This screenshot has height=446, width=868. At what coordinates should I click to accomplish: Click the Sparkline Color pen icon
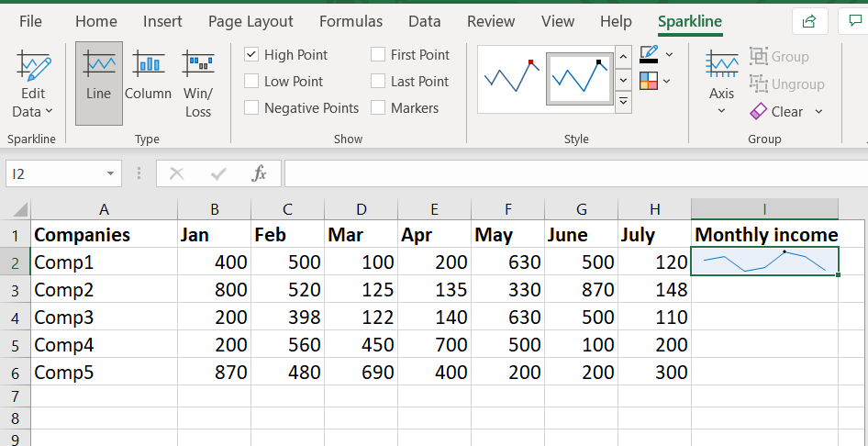(648, 54)
